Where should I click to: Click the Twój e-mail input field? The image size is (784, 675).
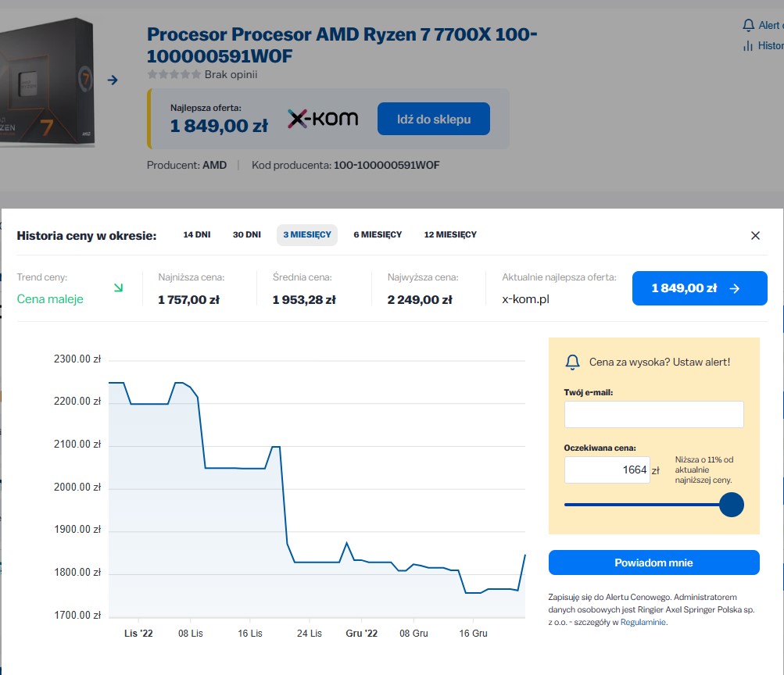654,414
